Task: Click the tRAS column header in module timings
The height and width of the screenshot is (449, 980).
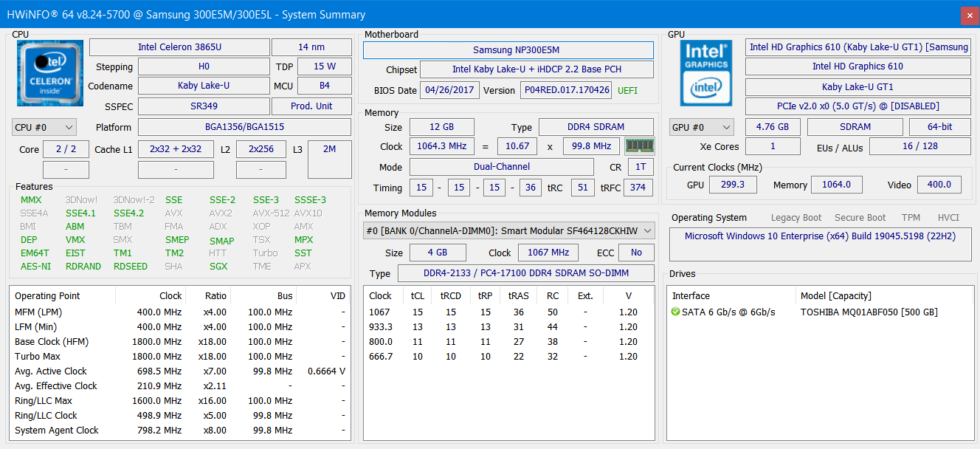Action: click(519, 296)
